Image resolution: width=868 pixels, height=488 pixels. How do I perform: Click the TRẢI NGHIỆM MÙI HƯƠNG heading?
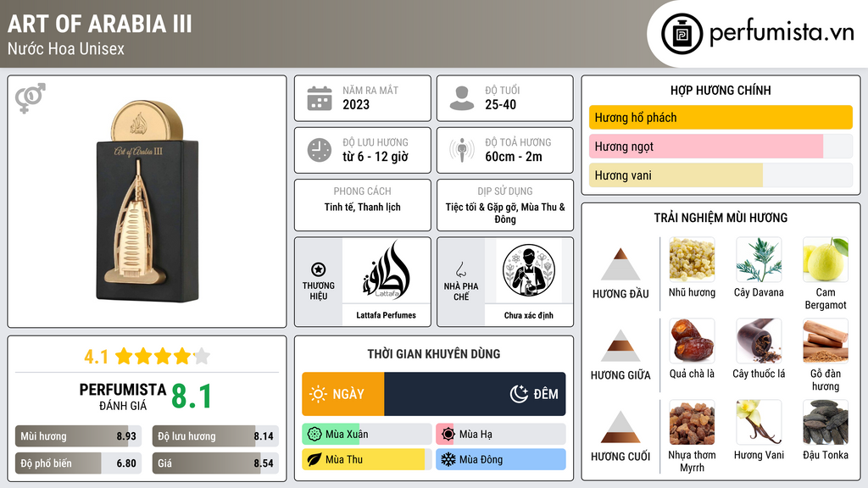721,218
